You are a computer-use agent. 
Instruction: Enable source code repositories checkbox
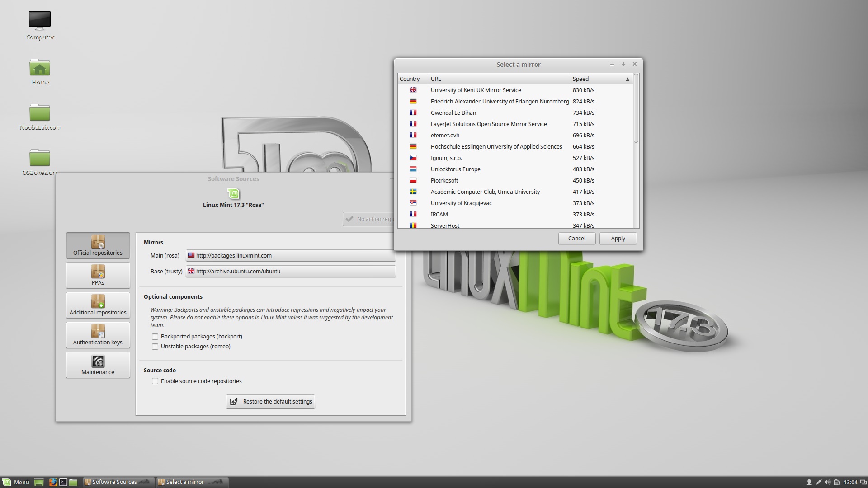click(155, 381)
